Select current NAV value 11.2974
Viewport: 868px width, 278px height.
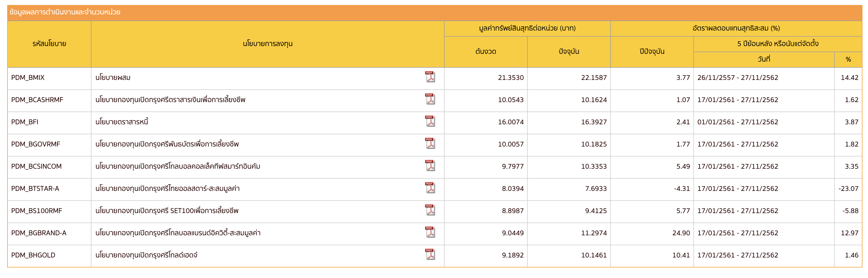[594, 233]
